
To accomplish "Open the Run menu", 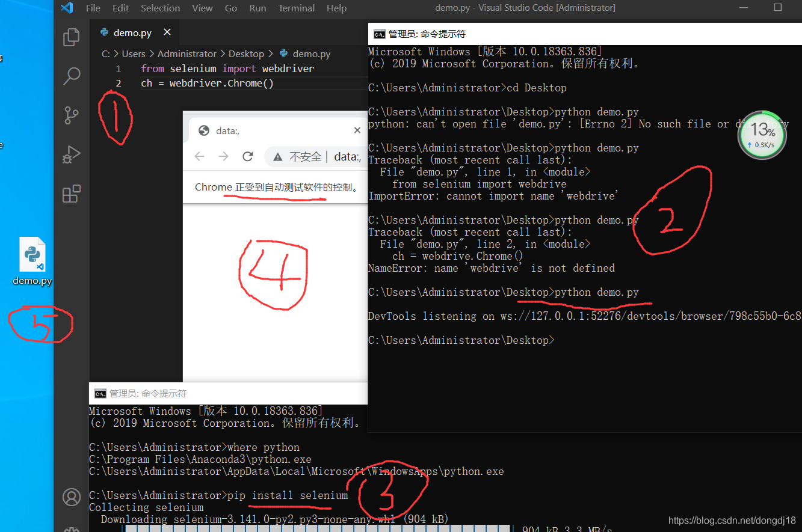I will pyautogui.click(x=258, y=8).
